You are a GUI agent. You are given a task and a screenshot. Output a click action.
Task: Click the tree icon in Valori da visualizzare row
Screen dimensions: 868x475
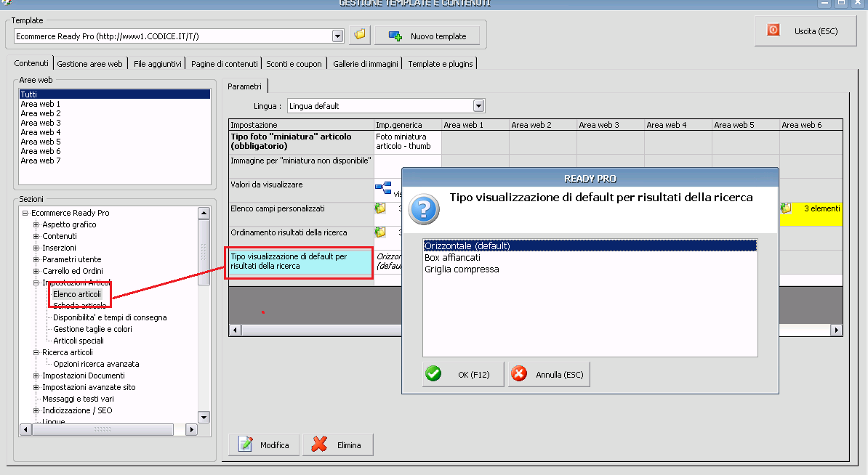point(383,188)
